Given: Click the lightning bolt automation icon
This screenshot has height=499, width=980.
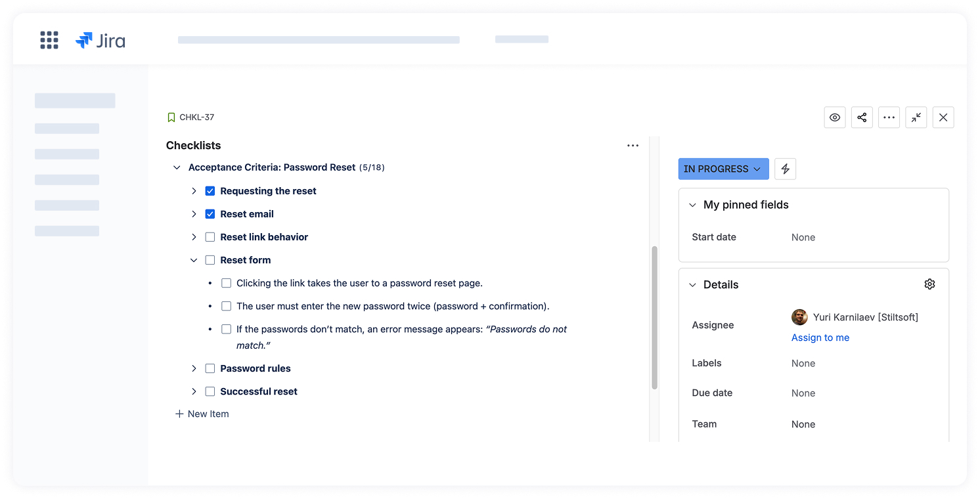Looking at the screenshot, I should [x=785, y=169].
